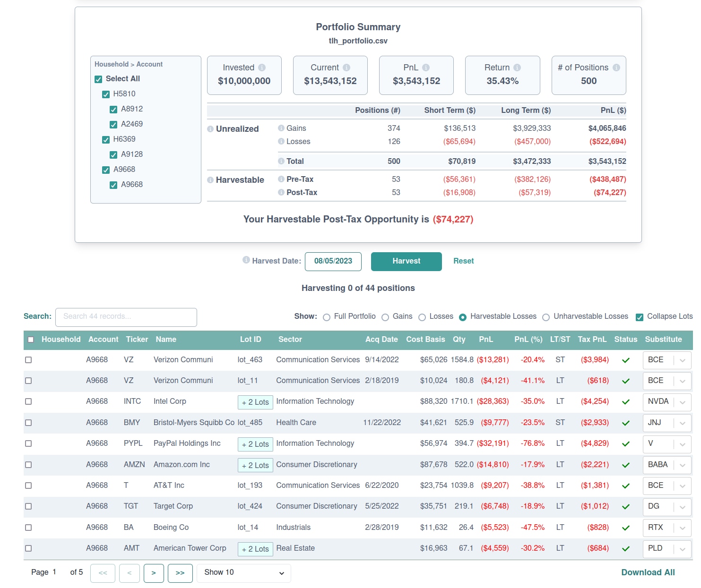Click the info icon before Pre-Tax
Screen dimensions: 701x588
pos(281,179)
